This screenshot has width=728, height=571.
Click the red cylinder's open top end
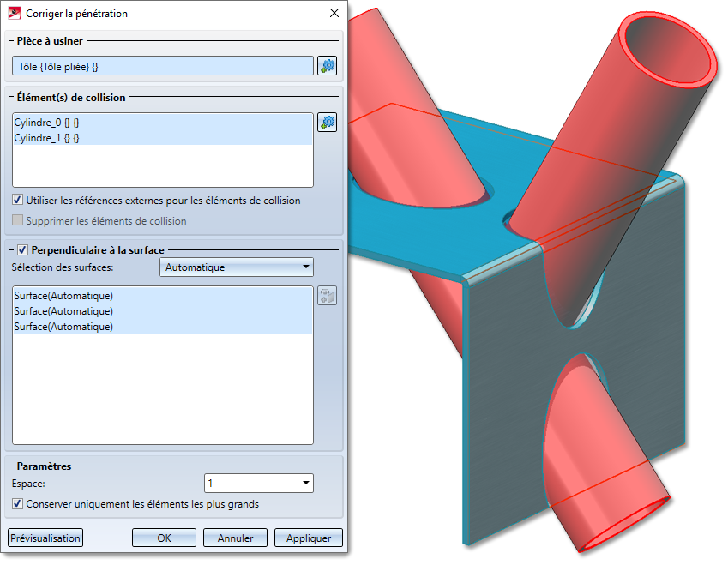coord(669,48)
